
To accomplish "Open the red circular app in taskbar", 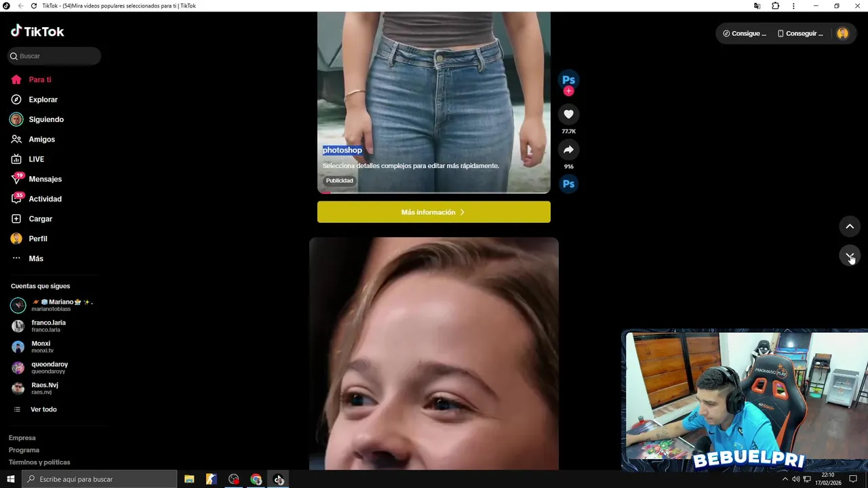I will coord(234,479).
